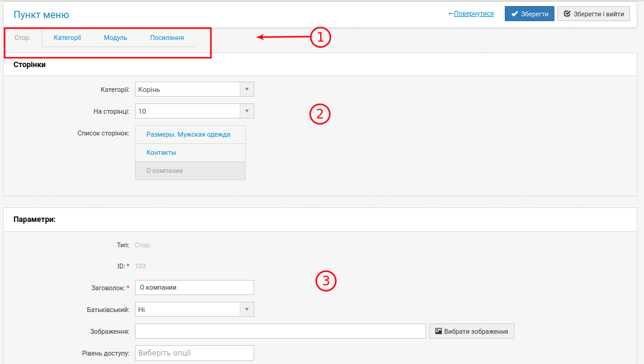644x364 pixels.
Task: Switch to the Стор. tab
Action: (22, 37)
